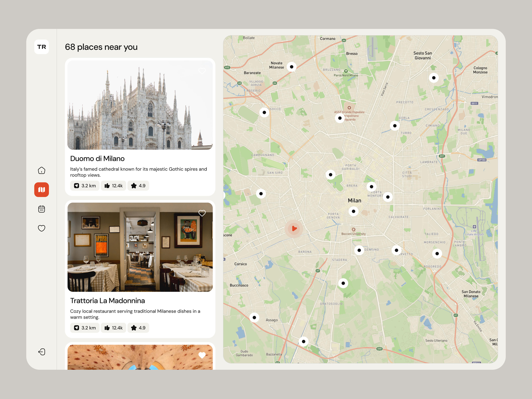532x399 pixels.
Task: Click the red playback-style location marker on map
Action: [294, 228]
